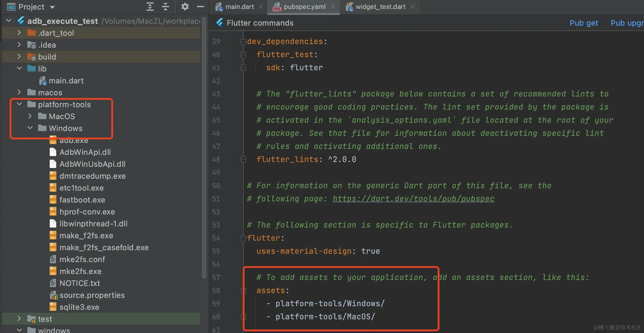Expand the test folder
Screen dimensions: 644x333
pyautogui.click(x=19, y=319)
